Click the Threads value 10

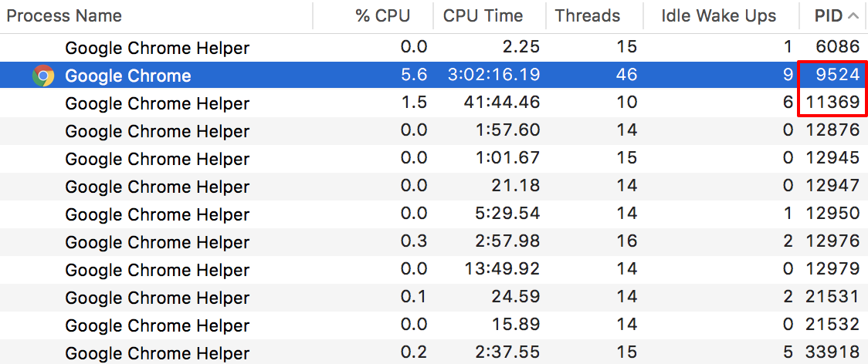[626, 103]
